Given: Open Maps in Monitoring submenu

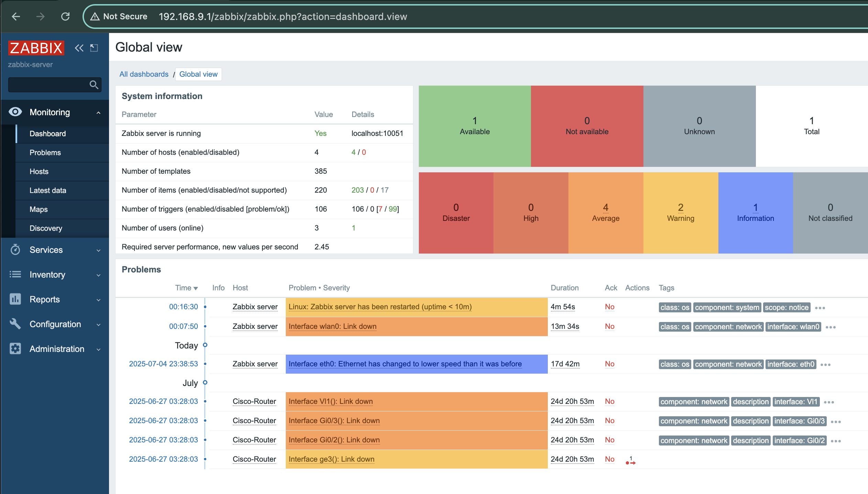Looking at the screenshot, I should click(63, 209).
